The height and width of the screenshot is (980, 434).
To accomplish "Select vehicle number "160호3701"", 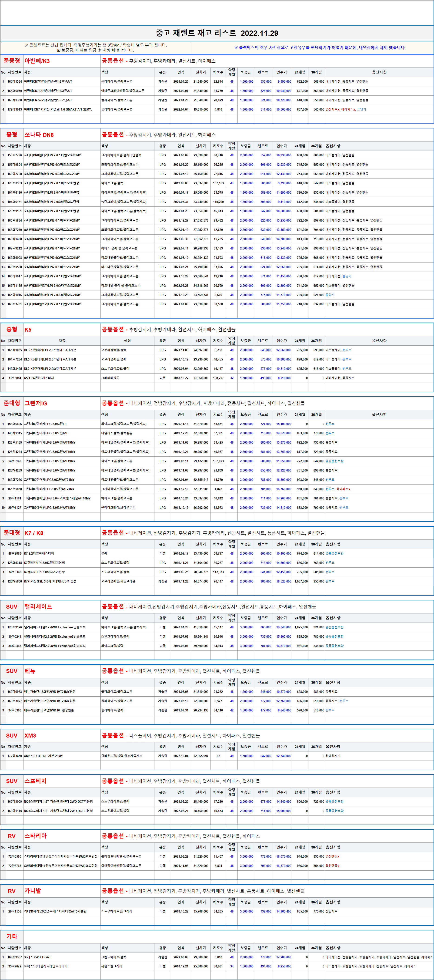I will (x=14, y=304).
